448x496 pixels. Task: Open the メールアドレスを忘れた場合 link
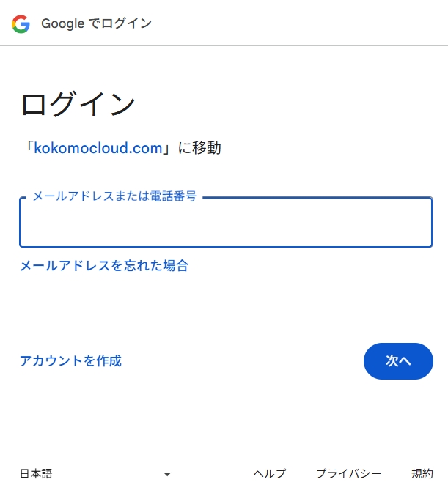point(104,265)
